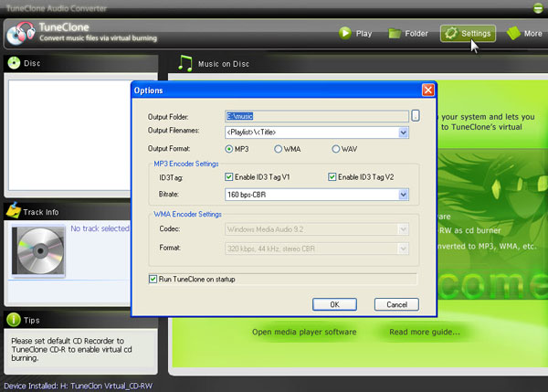548x392 pixels.
Task: Open the Folder toolbar button
Action: (408, 34)
